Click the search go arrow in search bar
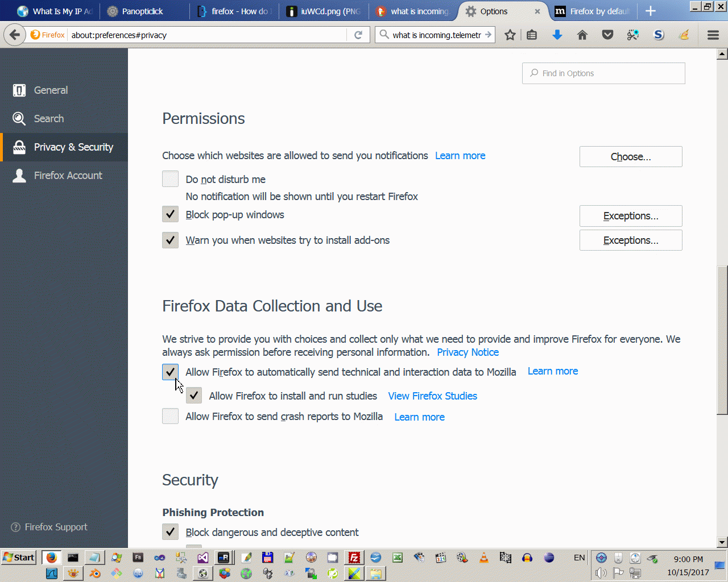 tap(488, 35)
